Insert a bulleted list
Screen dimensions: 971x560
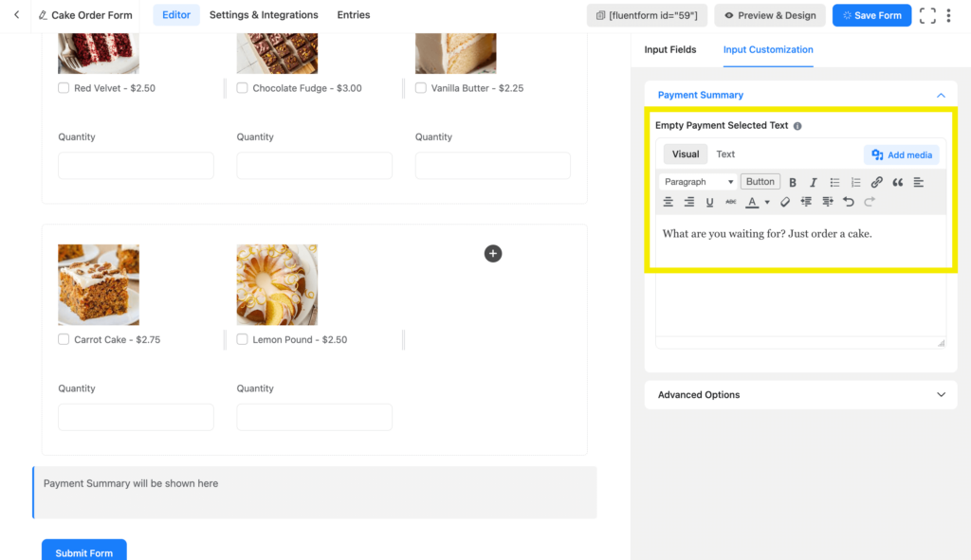click(834, 182)
